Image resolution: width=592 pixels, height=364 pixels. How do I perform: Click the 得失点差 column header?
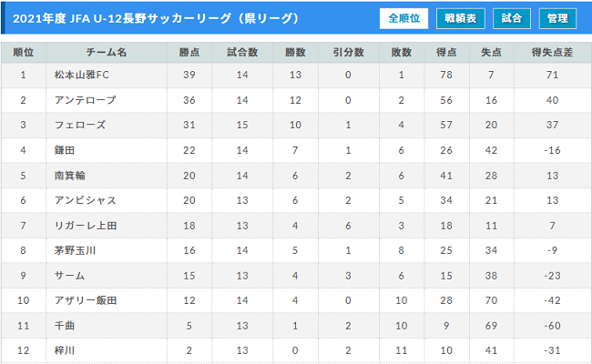tap(552, 53)
